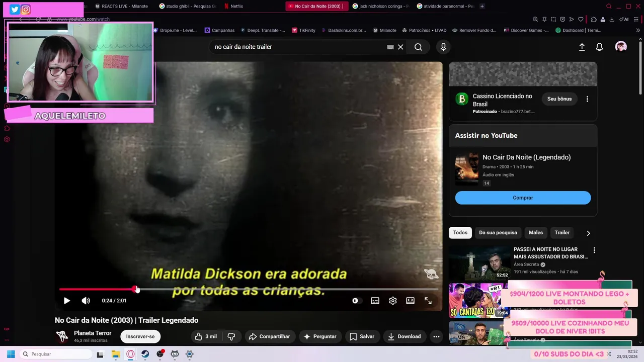Enter fullscreen video mode
The height and width of the screenshot is (362, 644).
428,301
